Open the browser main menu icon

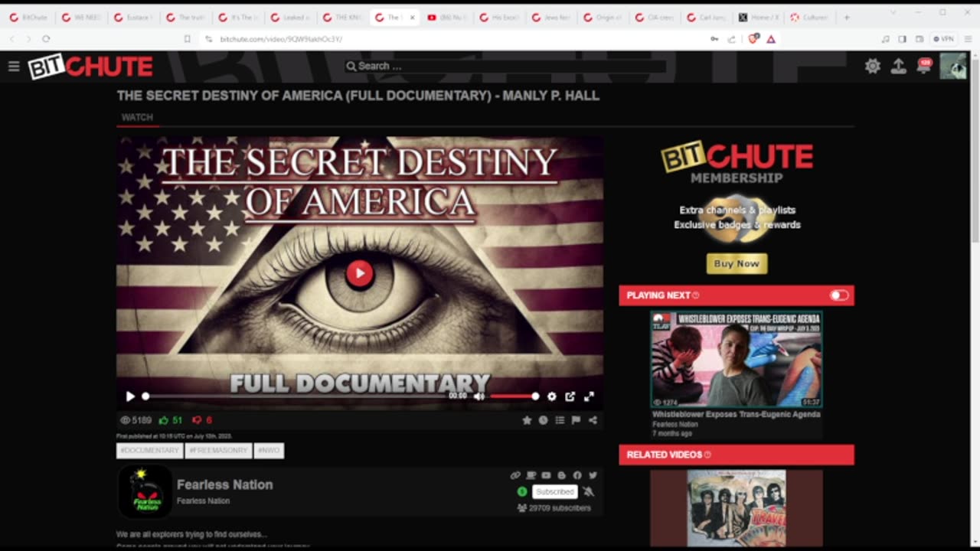pyautogui.click(x=968, y=38)
